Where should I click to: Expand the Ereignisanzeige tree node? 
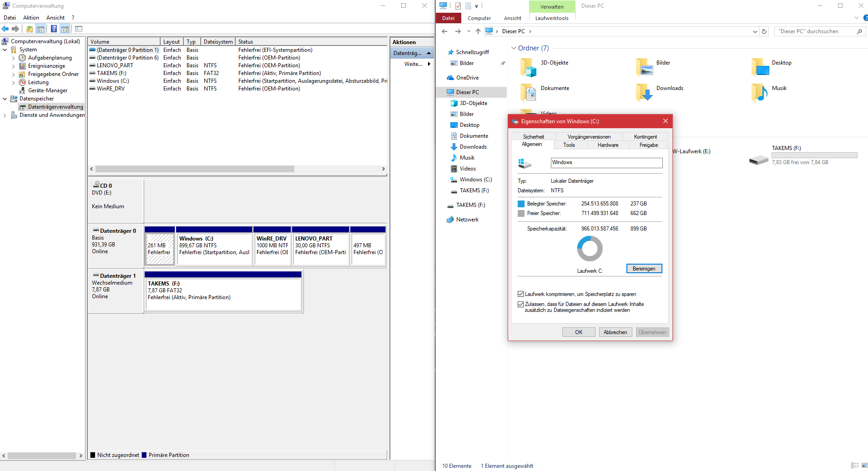(x=14, y=66)
